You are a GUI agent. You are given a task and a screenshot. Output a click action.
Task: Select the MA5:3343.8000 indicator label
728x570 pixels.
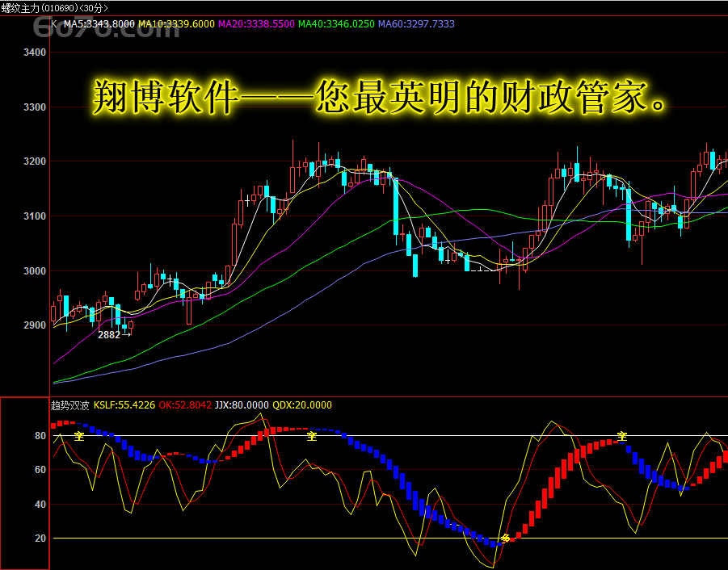pyautogui.click(x=99, y=24)
